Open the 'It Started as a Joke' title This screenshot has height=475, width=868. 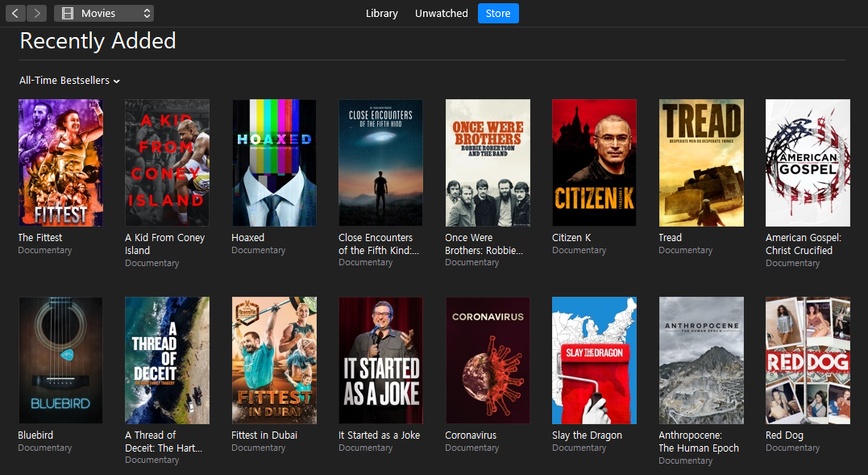380,435
